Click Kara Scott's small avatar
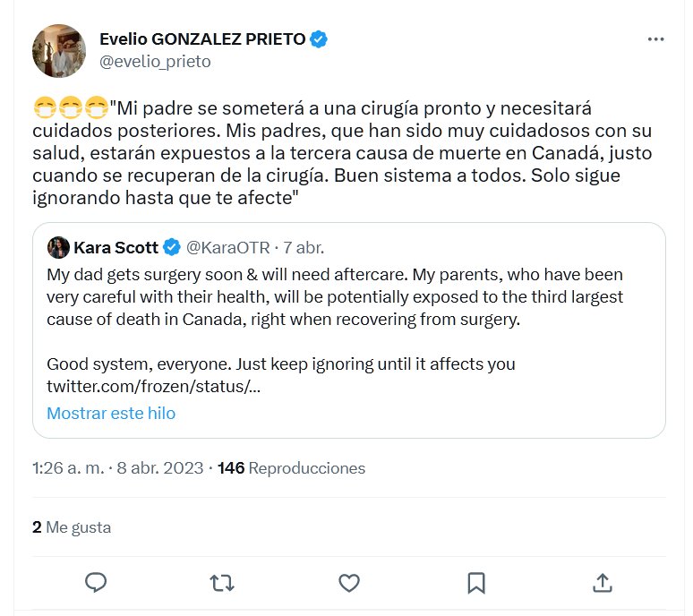Viewport: 693px width, 616px height. 58,247
